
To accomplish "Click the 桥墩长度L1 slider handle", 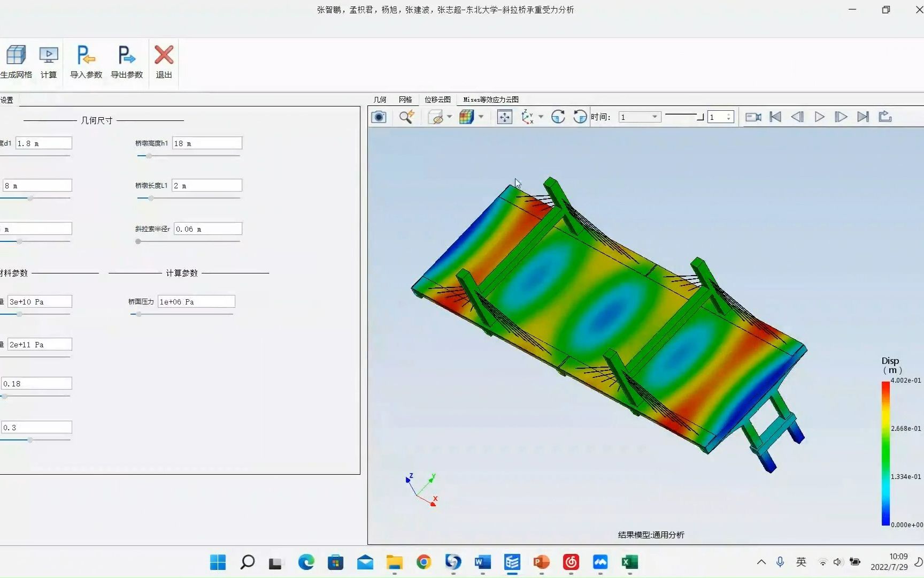I will click(151, 198).
